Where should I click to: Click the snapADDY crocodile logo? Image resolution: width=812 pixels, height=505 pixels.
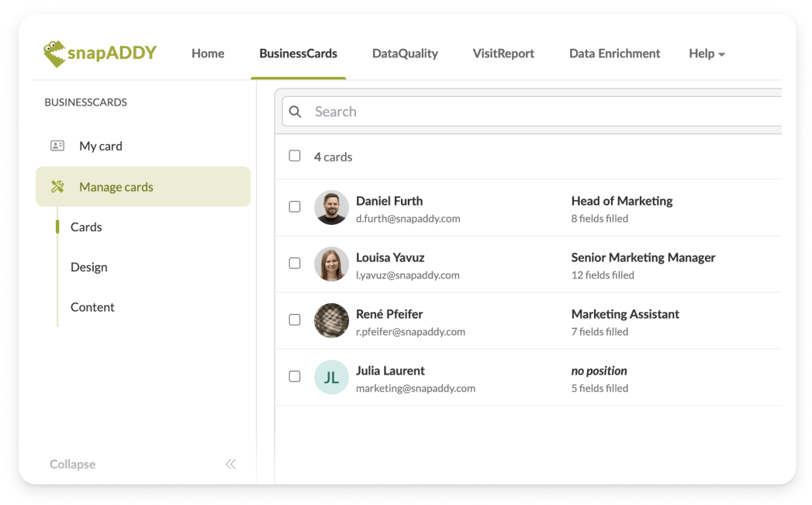click(100, 54)
